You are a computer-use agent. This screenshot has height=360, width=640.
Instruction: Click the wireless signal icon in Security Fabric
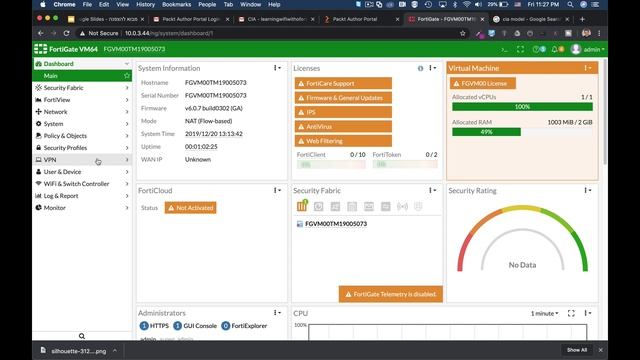402,207
